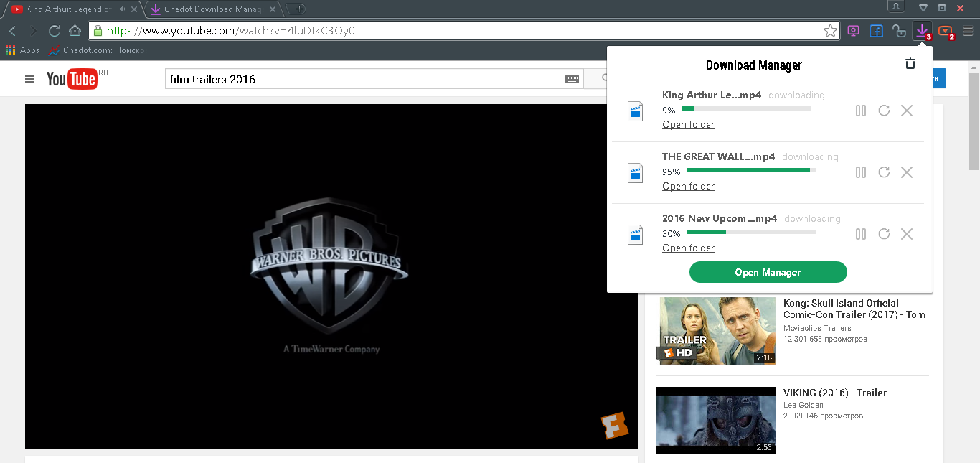Click the YouTube search field
Image resolution: width=980 pixels, height=463 pixels.
click(x=374, y=79)
